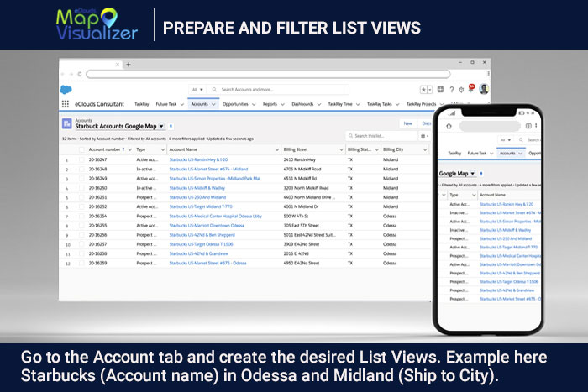Close the current browser tab
This screenshot has width=588, height=392.
[x=118, y=65]
